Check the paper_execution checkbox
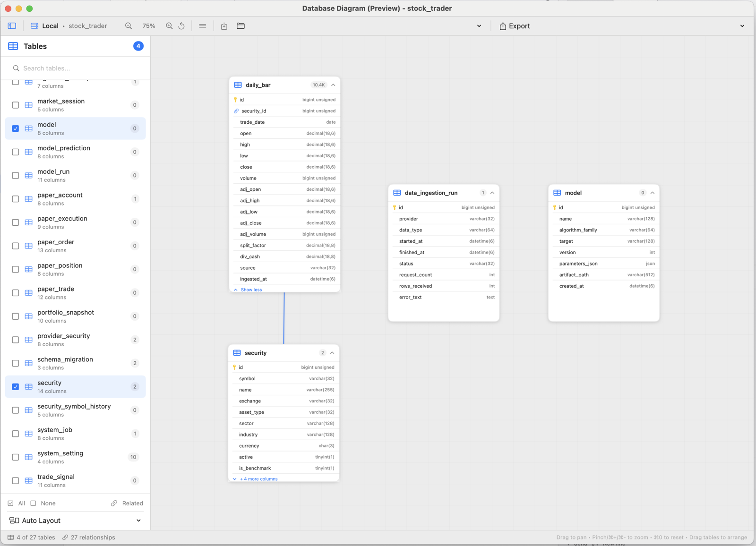Image resolution: width=756 pixels, height=546 pixels. 16,222
